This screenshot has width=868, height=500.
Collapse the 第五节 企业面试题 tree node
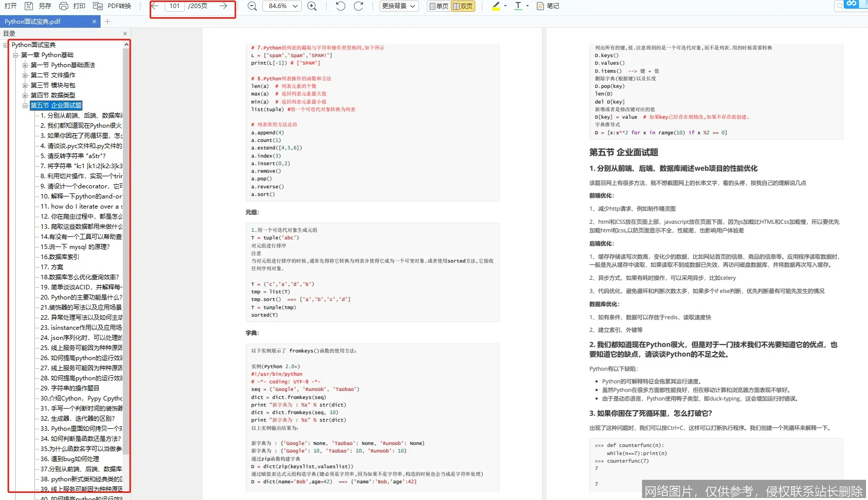tap(25, 106)
